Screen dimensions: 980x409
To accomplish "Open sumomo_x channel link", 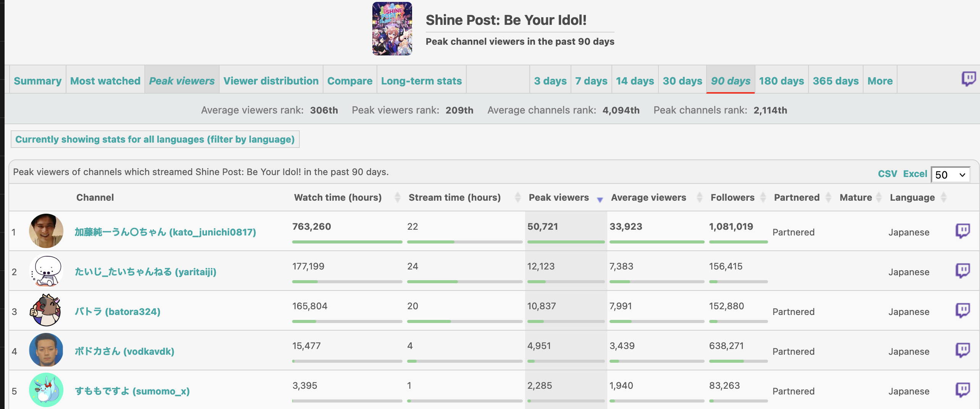I will coord(132,391).
